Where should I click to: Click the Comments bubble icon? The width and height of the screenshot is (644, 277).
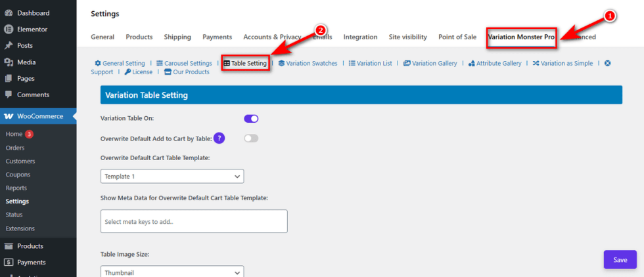(x=8, y=95)
